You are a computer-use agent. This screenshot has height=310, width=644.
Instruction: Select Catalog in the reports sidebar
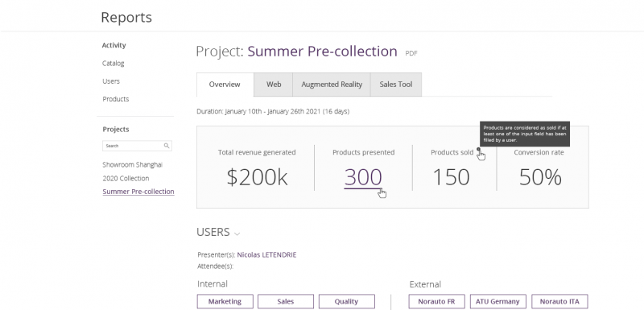click(113, 64)
